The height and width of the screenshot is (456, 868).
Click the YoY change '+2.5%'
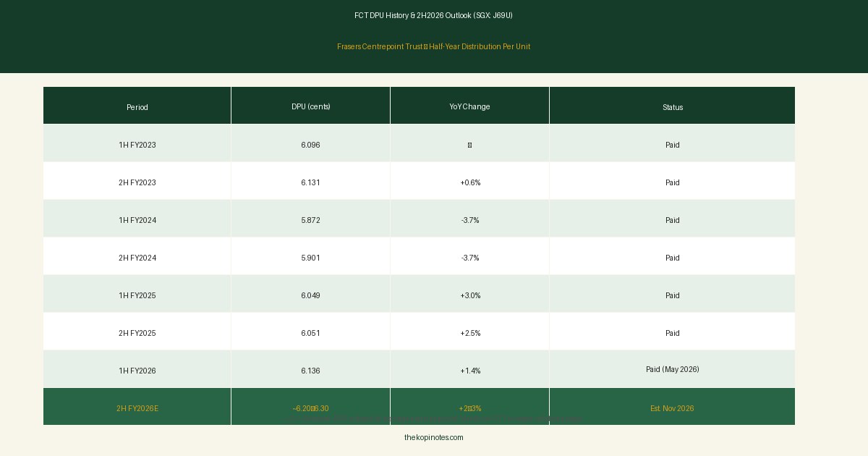coord(470,333)
